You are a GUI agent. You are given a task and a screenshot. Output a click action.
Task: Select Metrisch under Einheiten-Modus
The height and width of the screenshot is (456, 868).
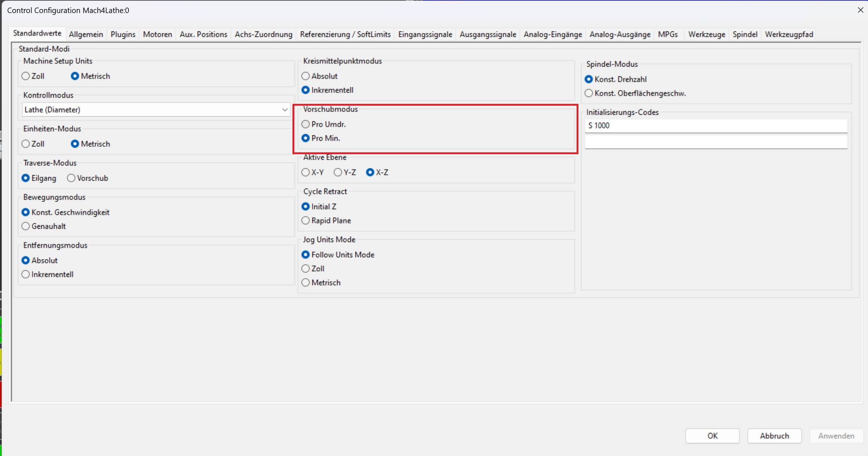(x=90, y=144)
